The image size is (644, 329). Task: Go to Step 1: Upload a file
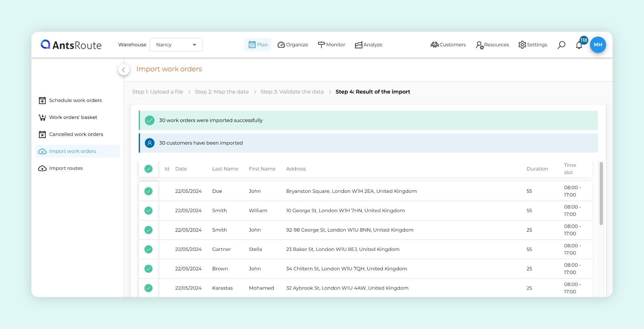[158, 92]
